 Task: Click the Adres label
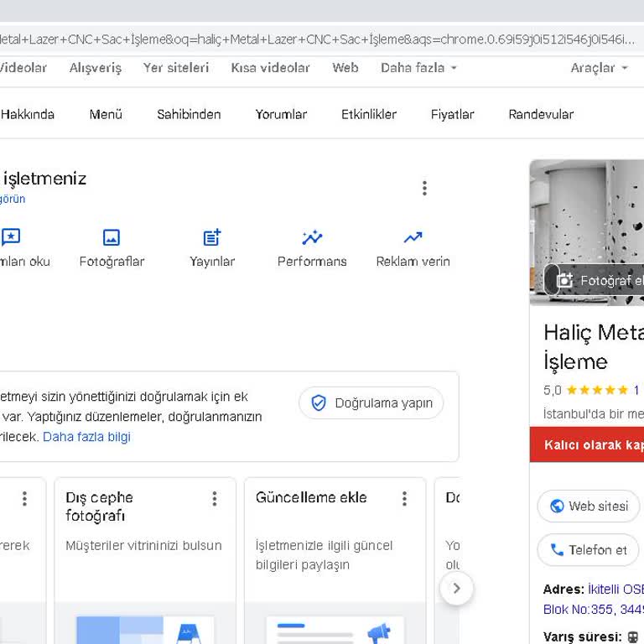tap(563, 589)
